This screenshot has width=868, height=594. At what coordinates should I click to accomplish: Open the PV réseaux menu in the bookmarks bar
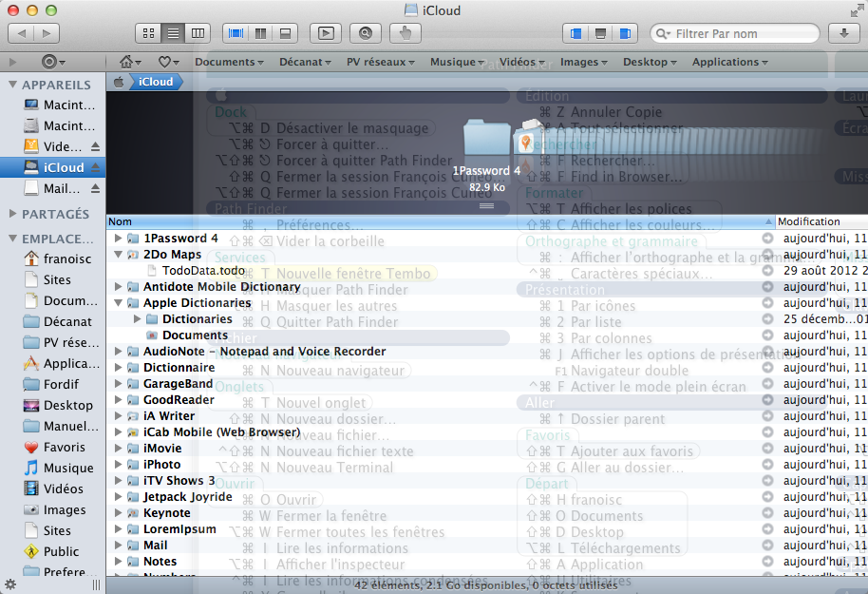381,62
